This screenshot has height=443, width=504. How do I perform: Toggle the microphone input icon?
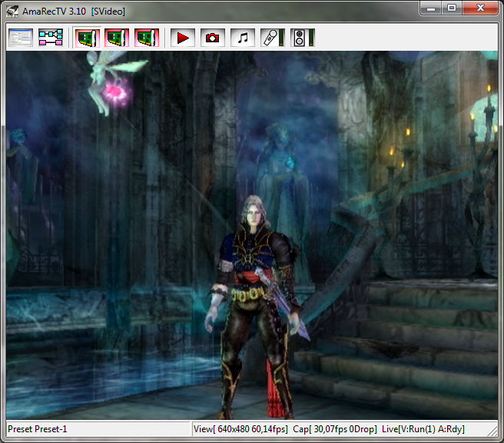click(269, 37)
